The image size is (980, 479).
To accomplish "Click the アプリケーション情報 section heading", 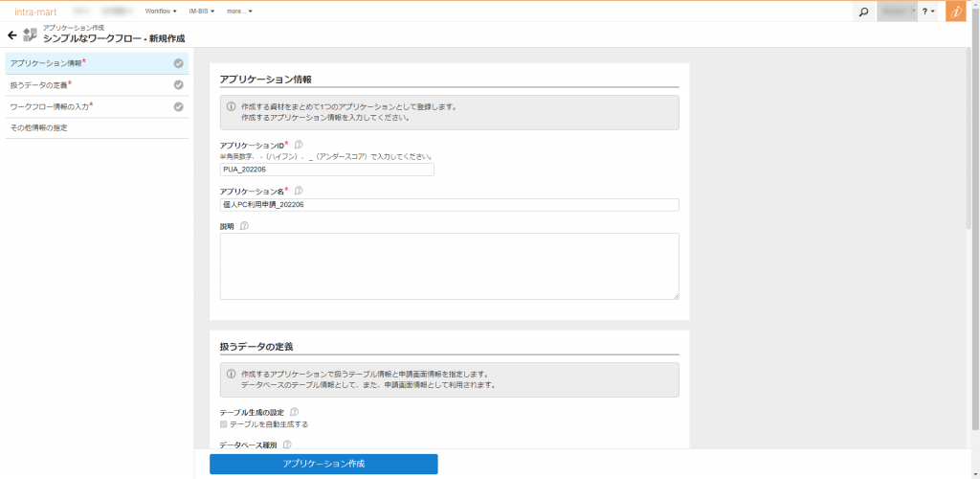I will tap(266, 80).
